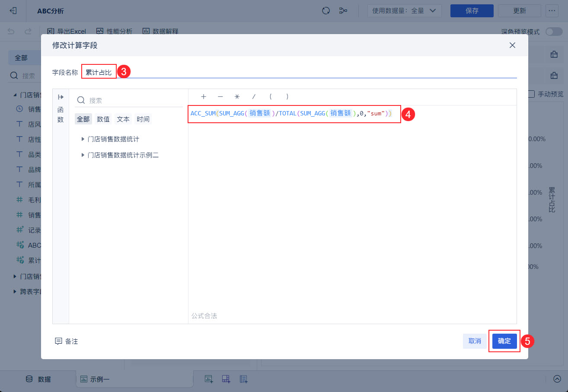Insert the minus operator

click(x=220, y=97)
